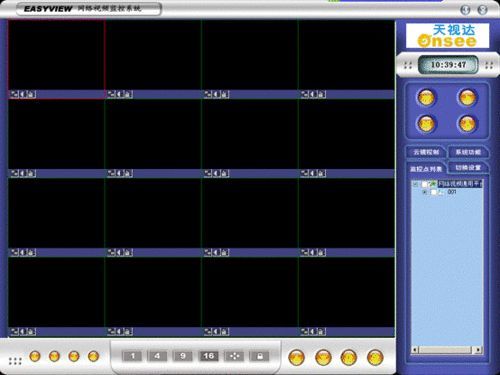Select device 001 in the monitoring list
The image size is (500, 375).
point(452,192)
